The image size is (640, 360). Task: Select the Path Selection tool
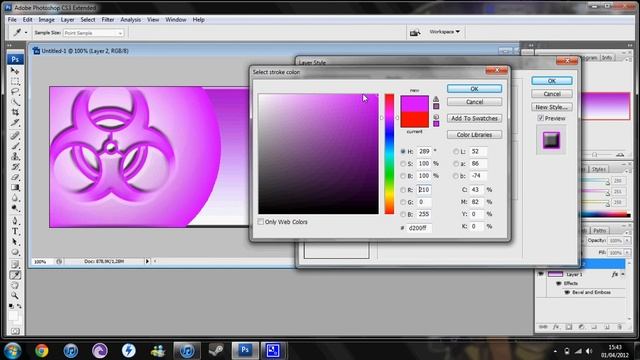15,242
